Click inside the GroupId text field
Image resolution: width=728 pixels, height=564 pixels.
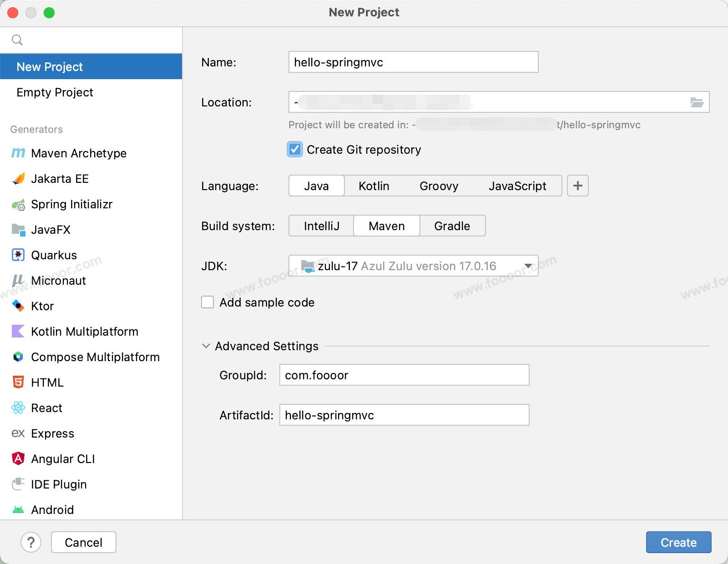404,375
